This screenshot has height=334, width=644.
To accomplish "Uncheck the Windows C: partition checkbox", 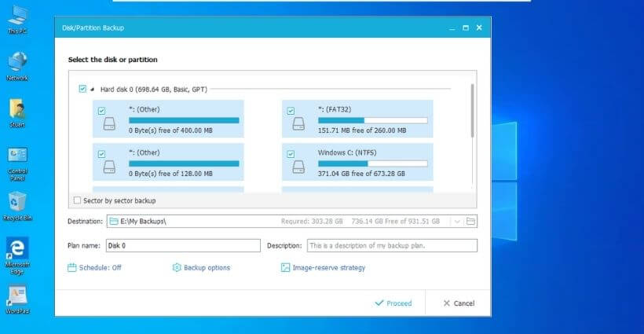I will click(x=291, y=154).
